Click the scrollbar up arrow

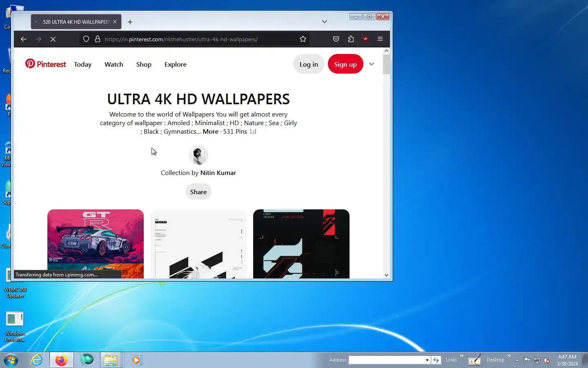(386, 51)
